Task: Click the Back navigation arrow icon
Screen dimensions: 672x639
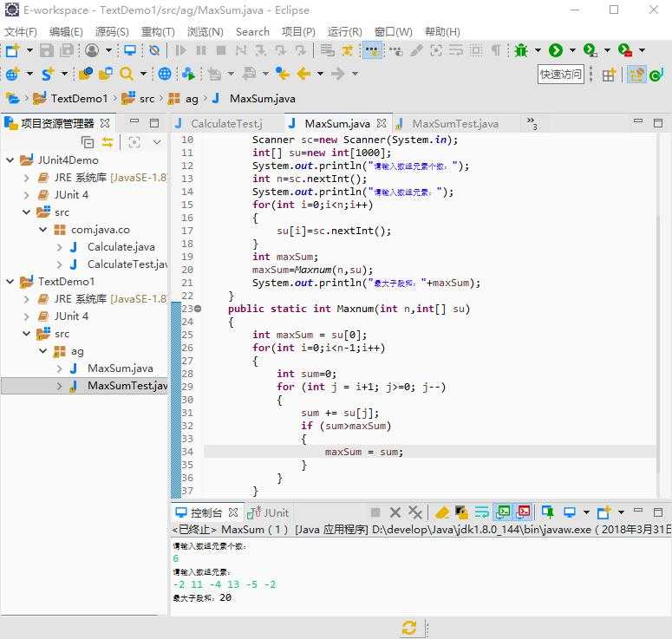Action: (x=303, y=74)
